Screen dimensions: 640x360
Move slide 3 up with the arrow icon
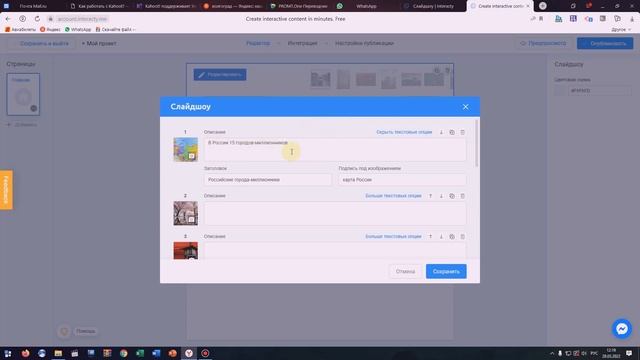pyautogui.click(x=430, y=237)
